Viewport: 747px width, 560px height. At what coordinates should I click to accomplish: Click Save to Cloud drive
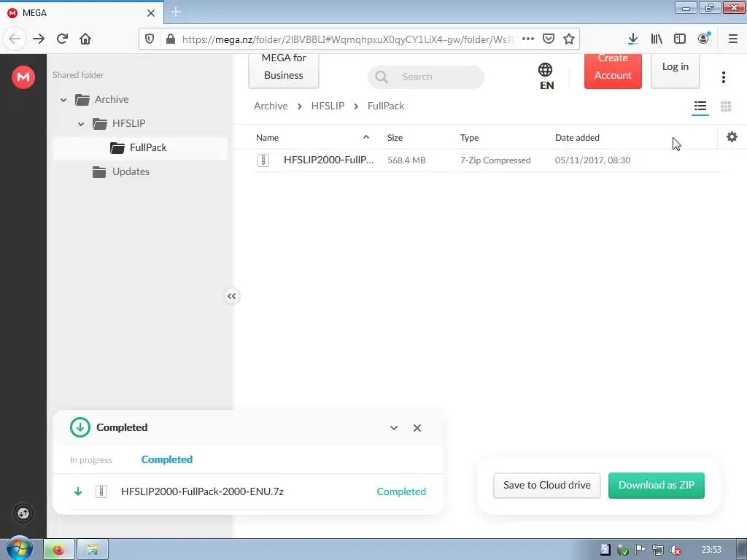(547, 485)
